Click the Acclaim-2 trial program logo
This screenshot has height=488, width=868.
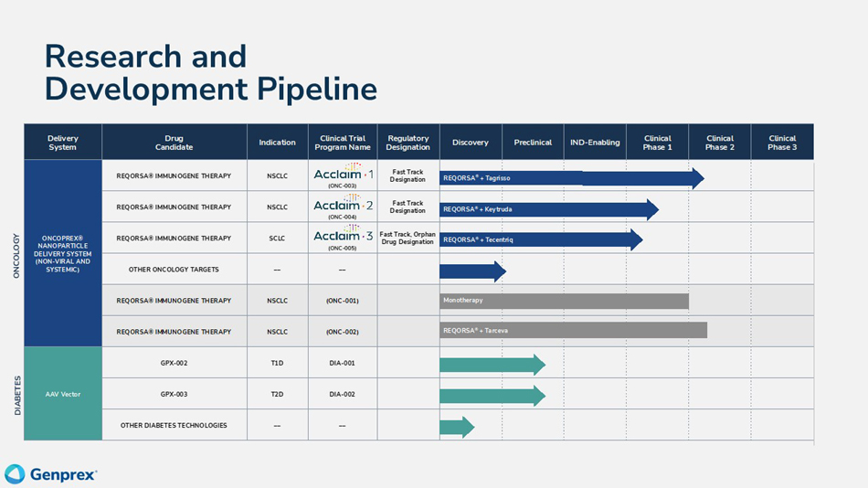point(343,206)
